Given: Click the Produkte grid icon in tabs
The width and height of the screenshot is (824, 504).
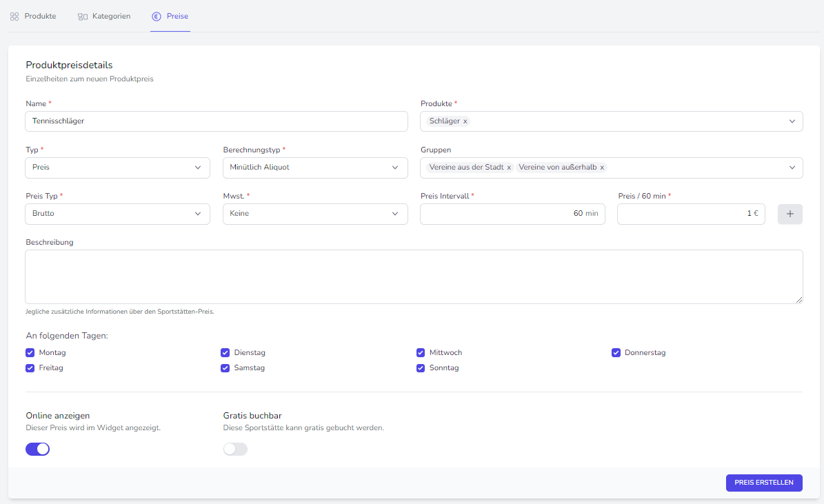Looking at the screenshot, I should tap(14, 16).
